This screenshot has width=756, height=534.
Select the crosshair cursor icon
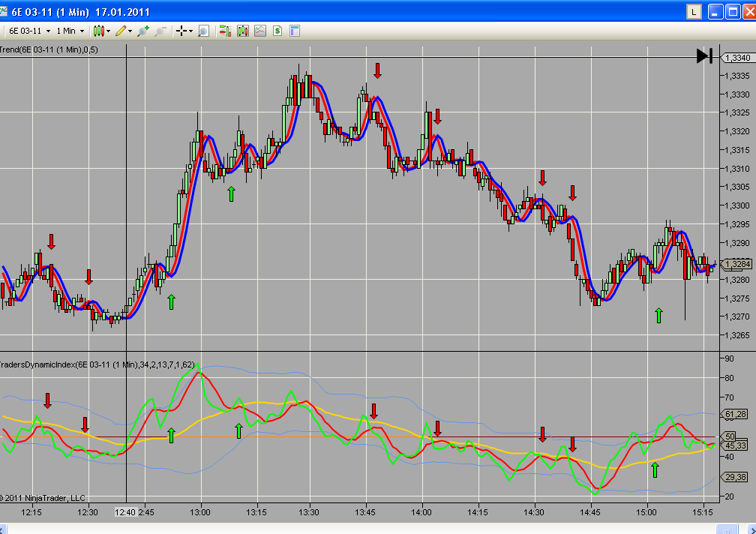point(181,31)
